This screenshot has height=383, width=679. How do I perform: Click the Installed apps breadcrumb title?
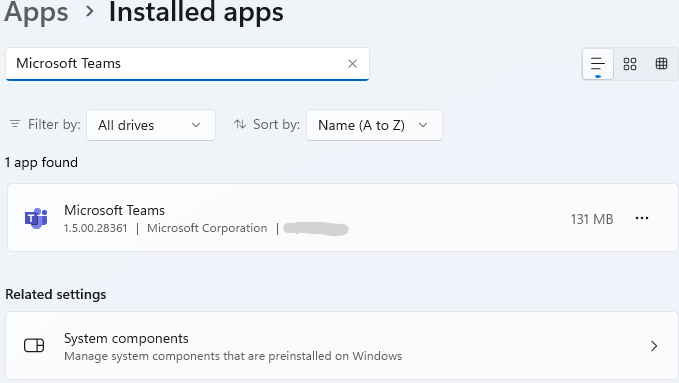pyautogui.click(x=196, y=12)
